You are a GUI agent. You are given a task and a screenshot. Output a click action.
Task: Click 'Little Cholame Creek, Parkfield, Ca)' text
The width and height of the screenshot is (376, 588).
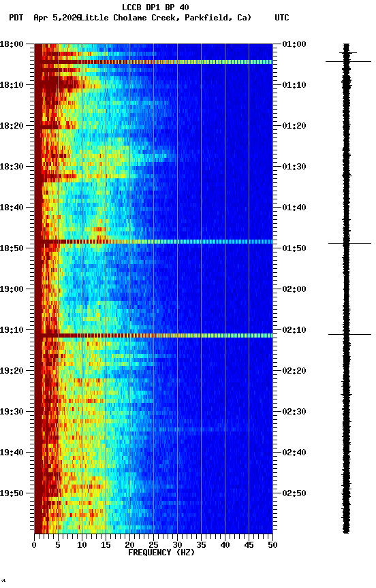coord(166,18)
